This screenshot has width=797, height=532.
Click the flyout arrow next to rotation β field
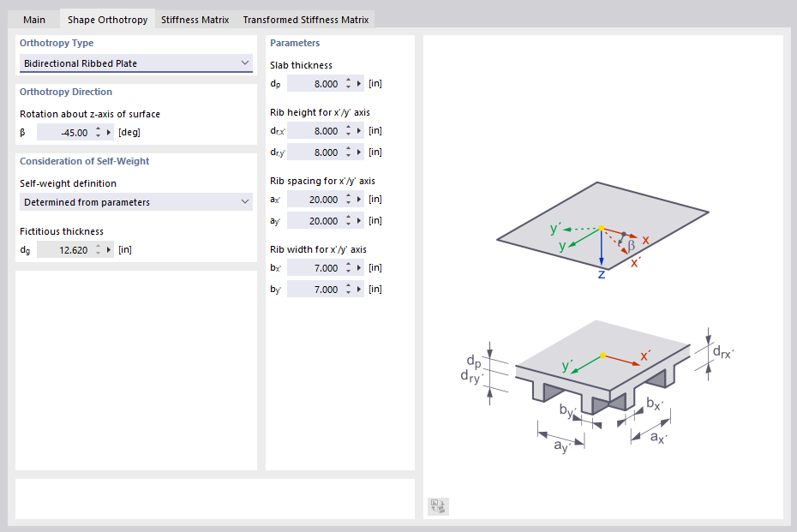coord(110,132)
